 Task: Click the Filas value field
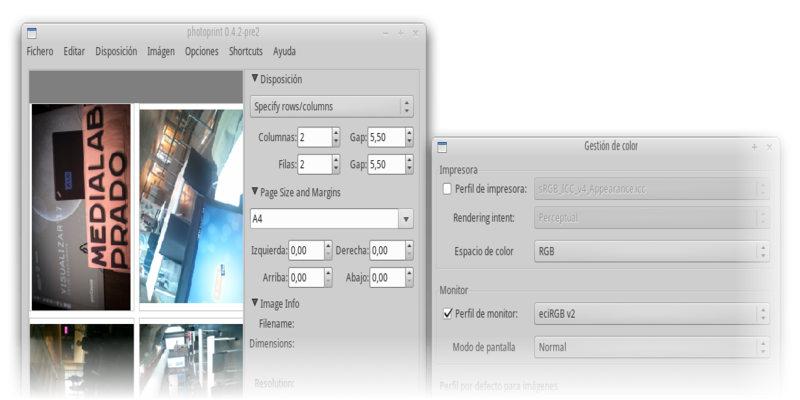point(315,164)
